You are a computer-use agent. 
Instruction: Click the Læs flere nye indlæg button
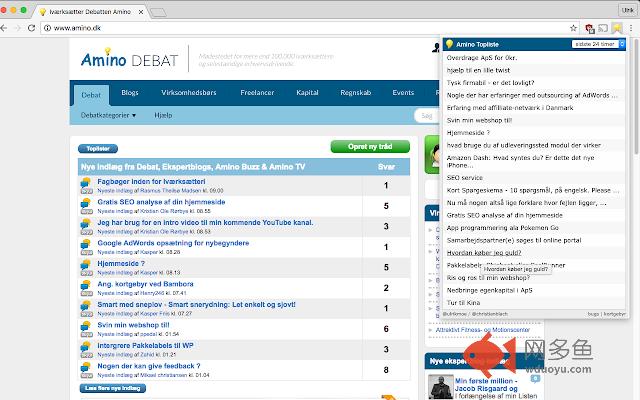point(113,388)
